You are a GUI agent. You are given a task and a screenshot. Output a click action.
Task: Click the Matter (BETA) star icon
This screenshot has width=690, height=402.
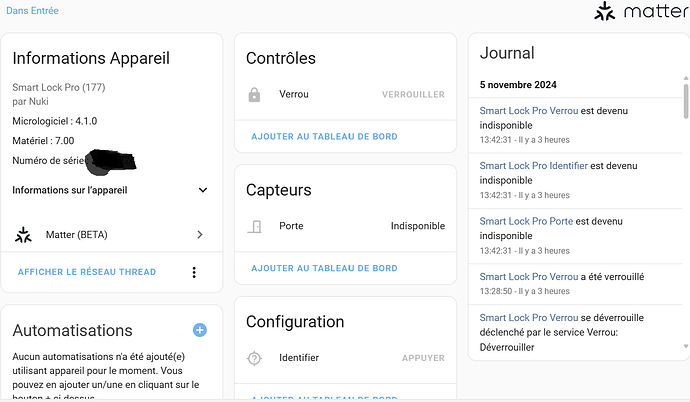(x=23, y=235)
